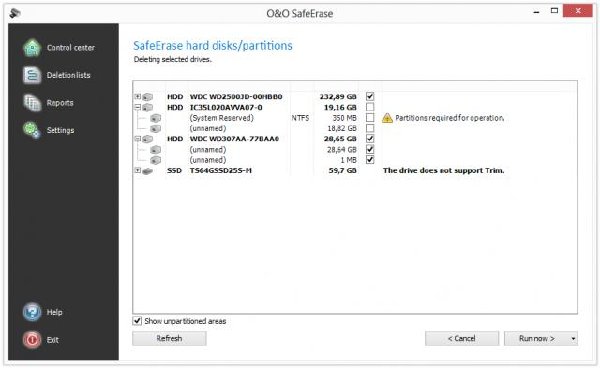Select WDC WD2500JD-00HBB0 drive name
The height and width of the screenshot is (368, 600).
tap(236, 97)
